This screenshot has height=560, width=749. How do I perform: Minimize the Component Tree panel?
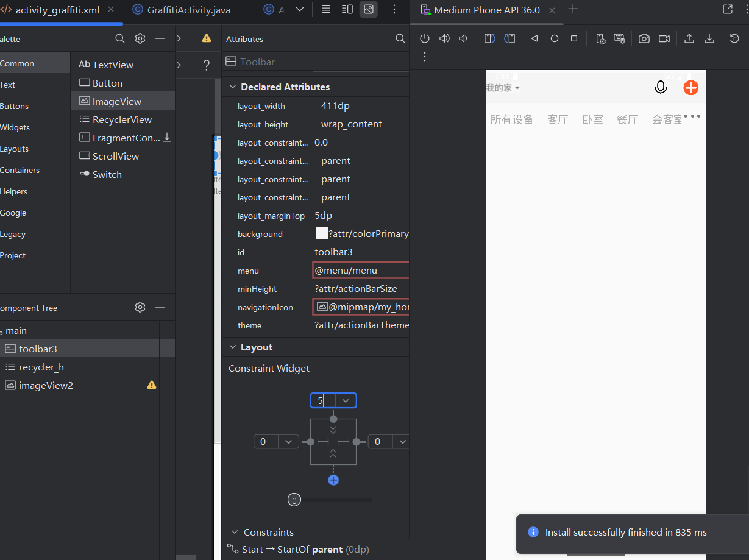click(x=160, y=307)
